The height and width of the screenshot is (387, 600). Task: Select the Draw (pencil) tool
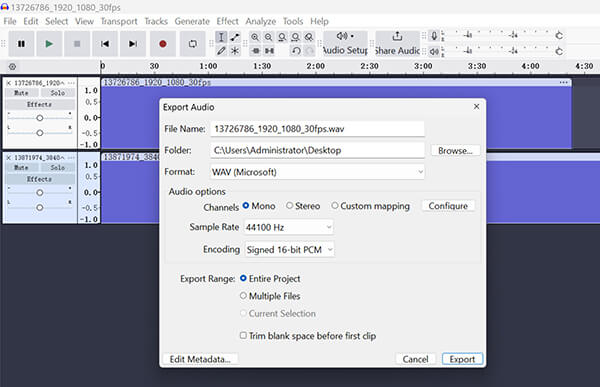[x=221, y=51]
